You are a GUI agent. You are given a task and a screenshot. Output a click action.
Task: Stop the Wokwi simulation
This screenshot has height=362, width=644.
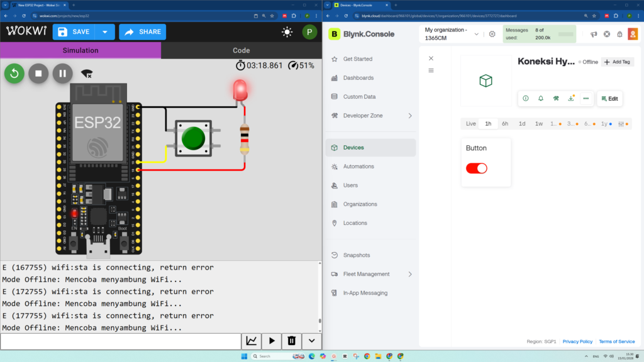[x=38, y=74]
